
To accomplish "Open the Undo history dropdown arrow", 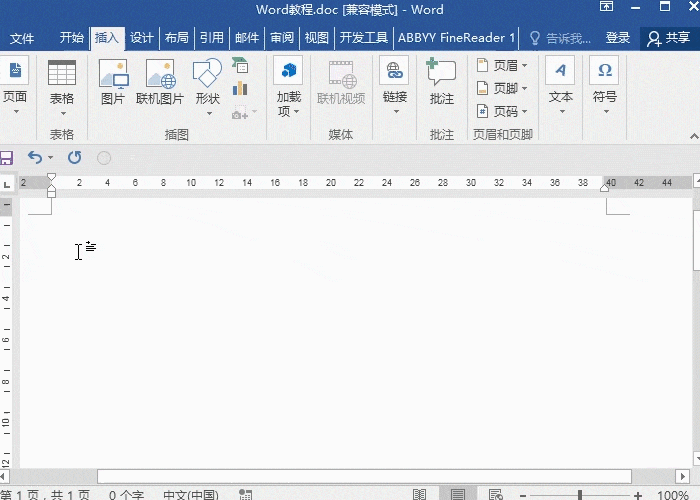I will pos(50,158).
